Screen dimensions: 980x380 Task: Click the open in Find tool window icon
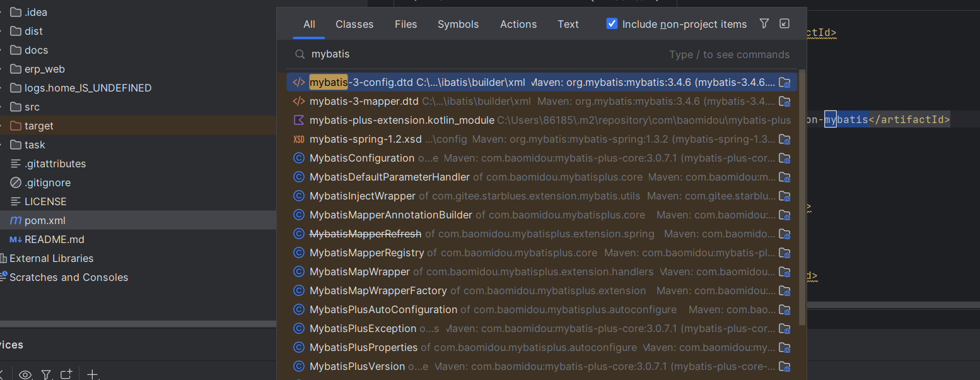[x=785, y=24]
